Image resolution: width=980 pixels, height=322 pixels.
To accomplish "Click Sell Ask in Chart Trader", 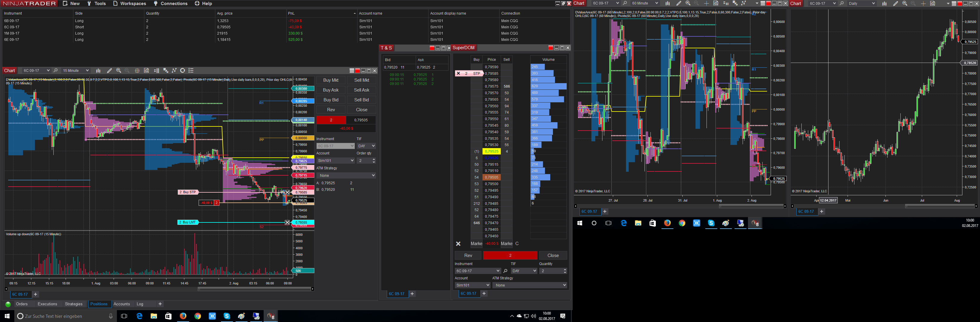I will [361, 90].
